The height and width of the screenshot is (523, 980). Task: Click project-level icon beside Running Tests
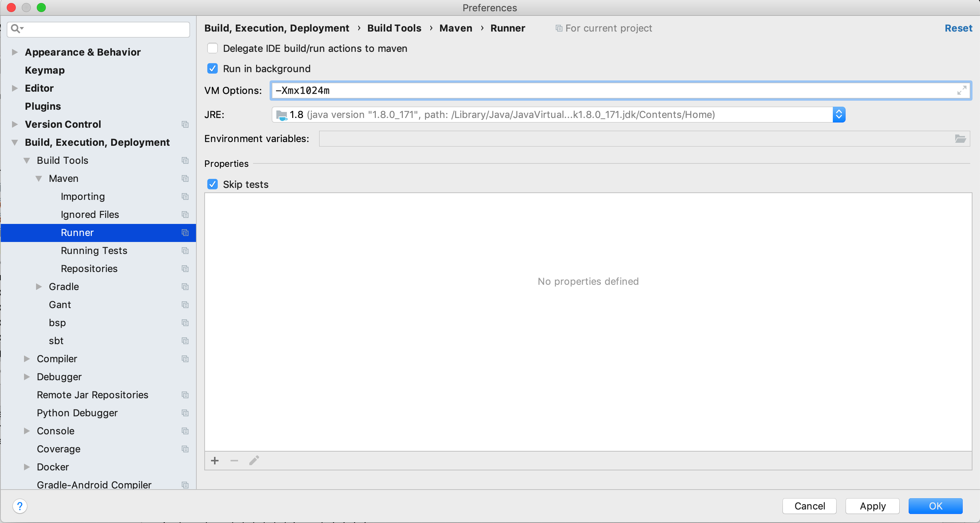pos(185,251)
